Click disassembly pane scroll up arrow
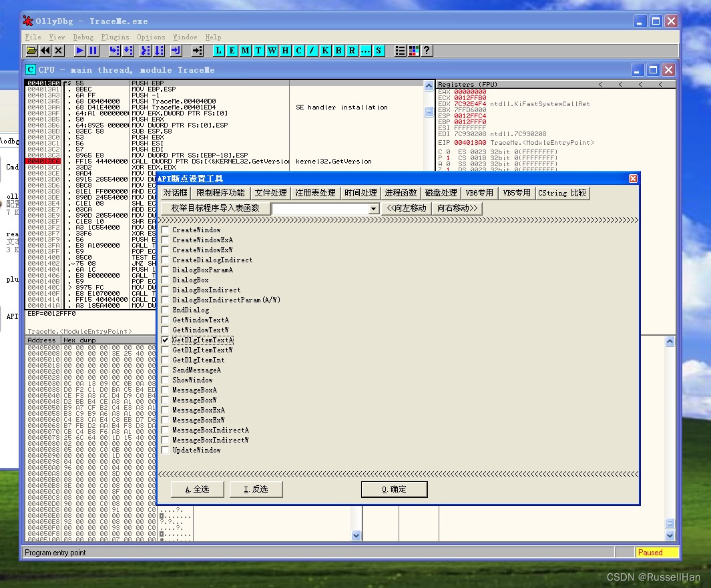 point(429,85)
